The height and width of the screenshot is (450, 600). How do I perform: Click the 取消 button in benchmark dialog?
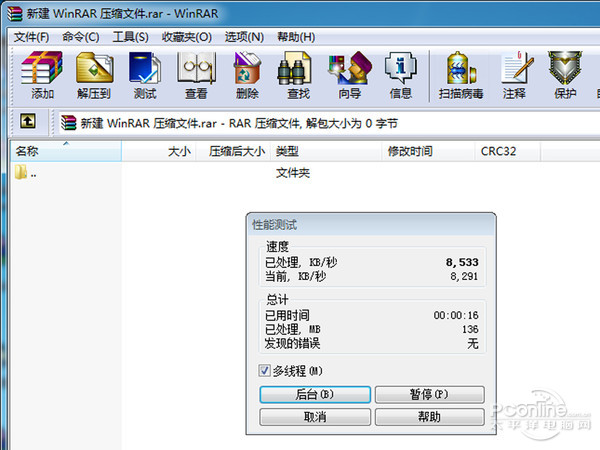pyautogui.click(x=315, y=417)
